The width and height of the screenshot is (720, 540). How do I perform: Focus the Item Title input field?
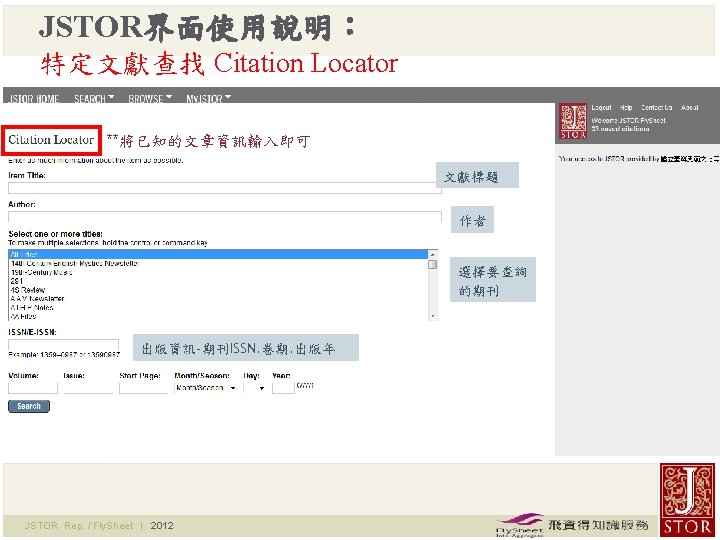click(x=225, y=188)
